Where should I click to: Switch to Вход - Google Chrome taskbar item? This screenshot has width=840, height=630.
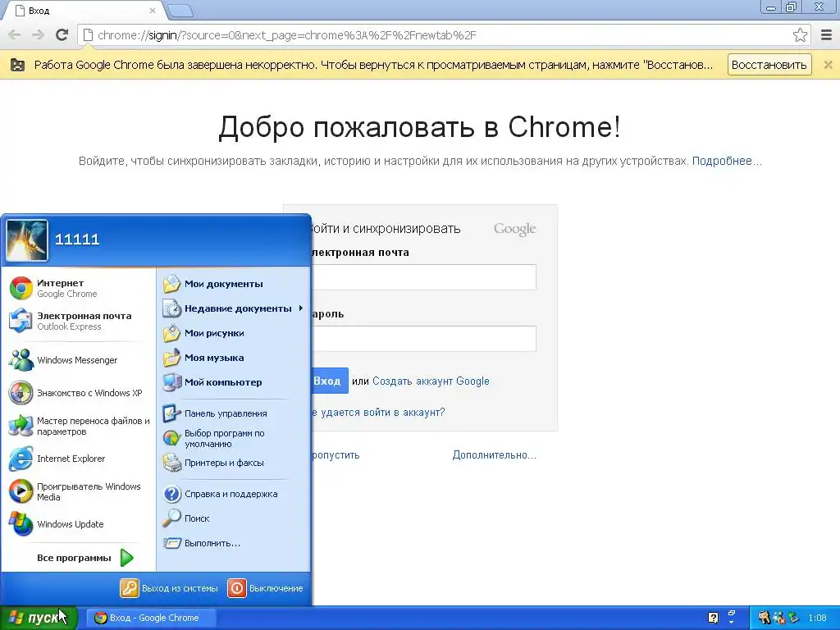tap(153, 618)
